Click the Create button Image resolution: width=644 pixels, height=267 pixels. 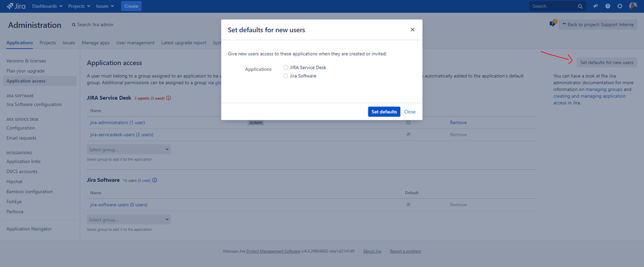(132, 6)
